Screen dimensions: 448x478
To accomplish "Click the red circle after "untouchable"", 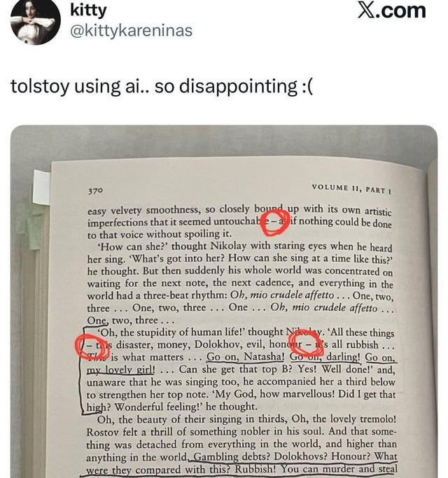I will pyautogui.click(x=275, y=223).
